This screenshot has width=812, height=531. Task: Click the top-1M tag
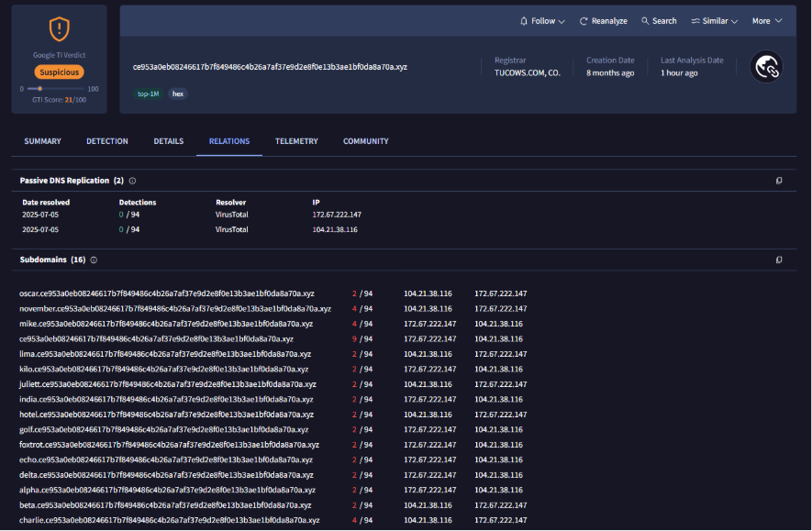tap(148, 94)
